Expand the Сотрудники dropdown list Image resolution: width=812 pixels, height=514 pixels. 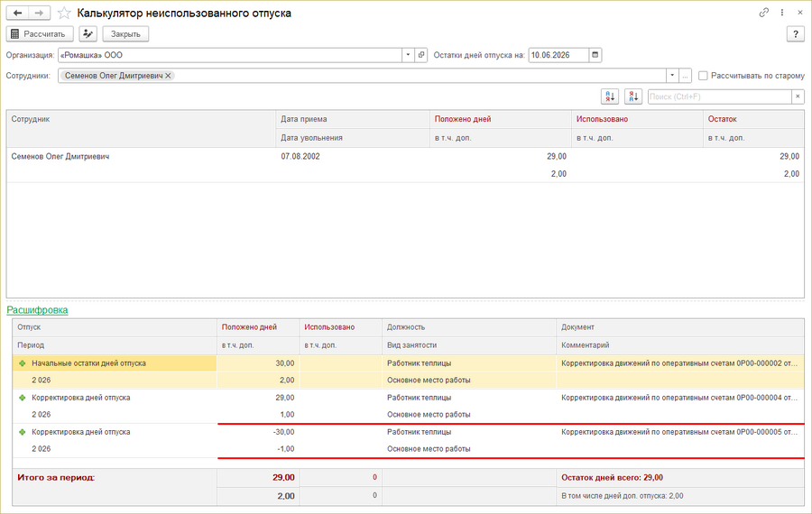click(672, 76)
